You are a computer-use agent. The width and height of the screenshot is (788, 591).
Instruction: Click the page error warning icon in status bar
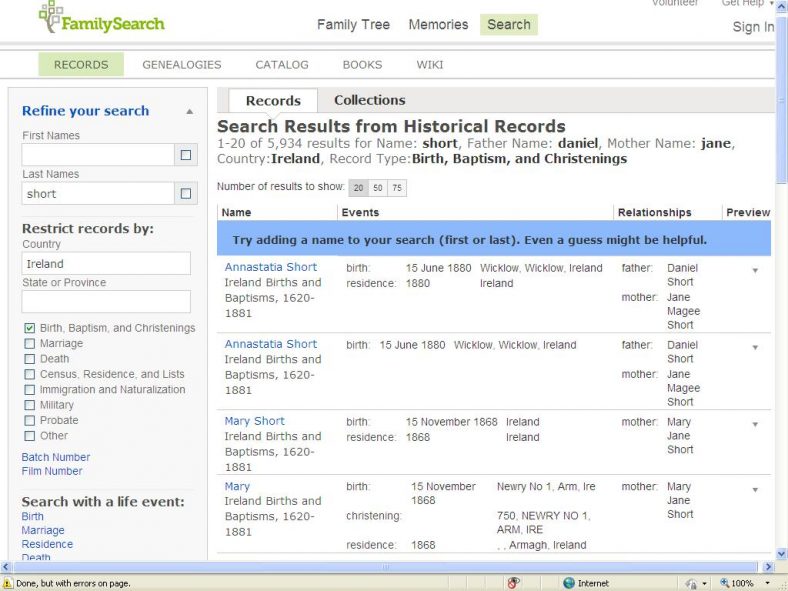[x=7, y=583]
